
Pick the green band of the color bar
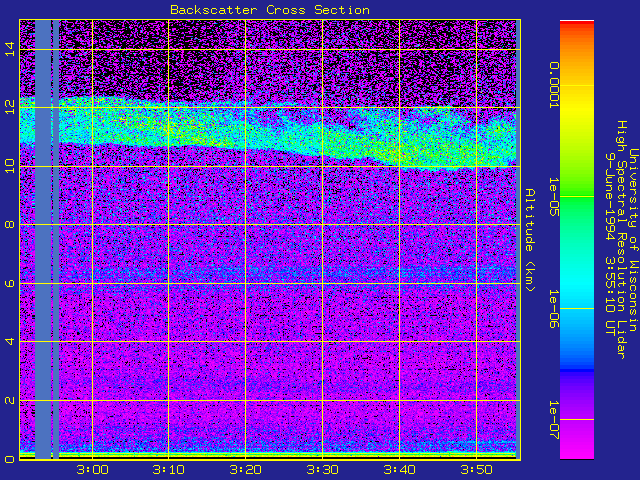point(577,196)
